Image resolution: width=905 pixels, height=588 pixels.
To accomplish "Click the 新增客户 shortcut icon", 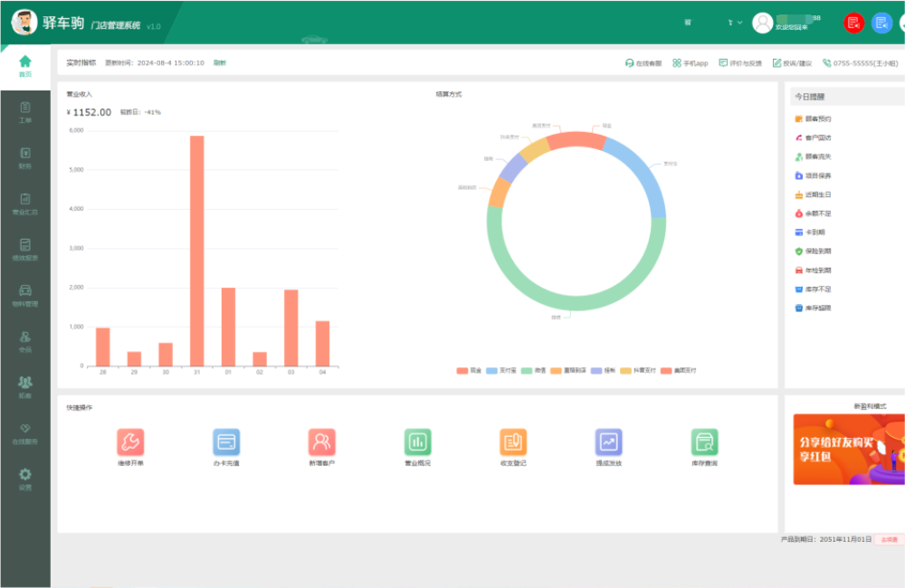I will point(321,442).
